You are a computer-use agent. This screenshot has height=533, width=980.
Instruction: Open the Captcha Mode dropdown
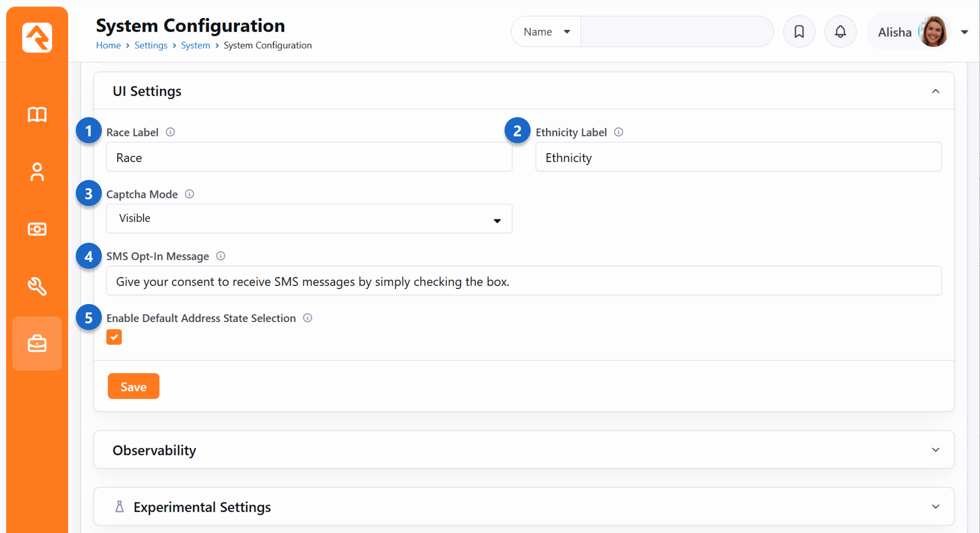click(309, 219)
